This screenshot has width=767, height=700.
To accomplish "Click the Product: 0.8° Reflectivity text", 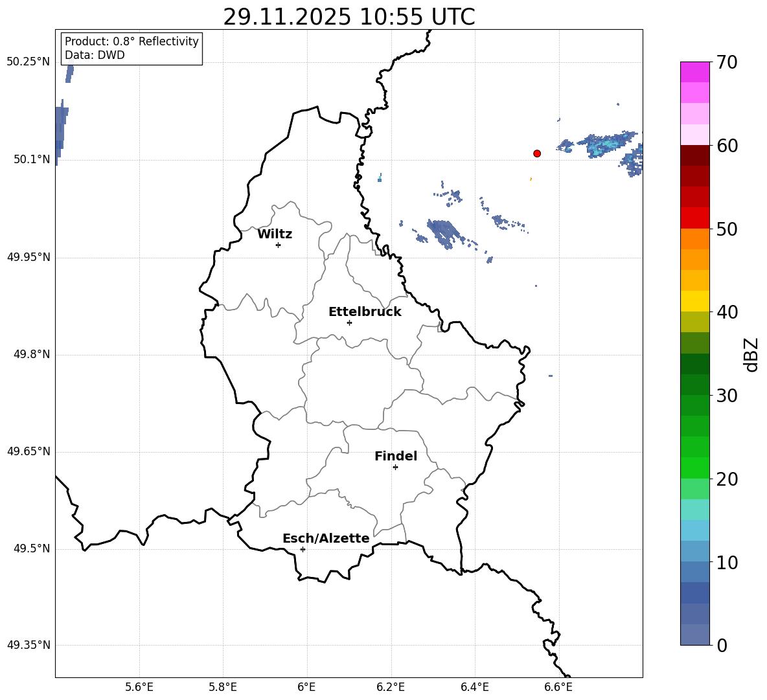I will tap(132, 41).
